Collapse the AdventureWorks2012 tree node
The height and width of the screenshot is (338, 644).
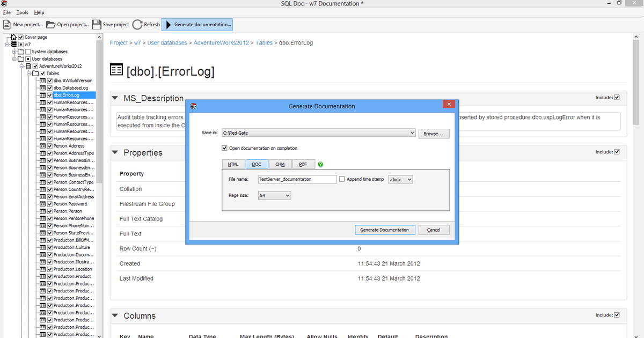point(21,66)
